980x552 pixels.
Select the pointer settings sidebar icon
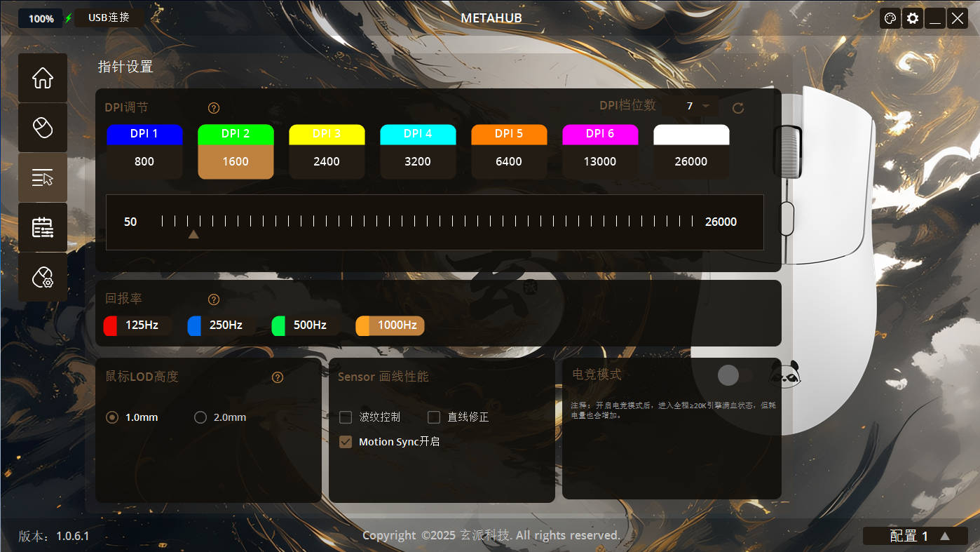coord(43,177)
